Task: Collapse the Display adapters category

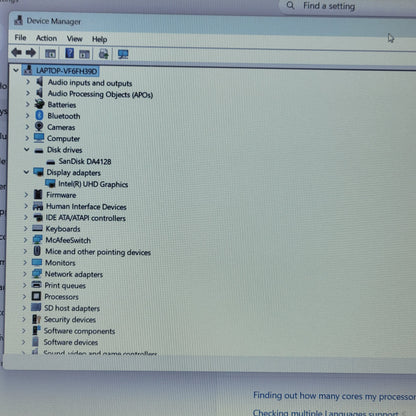Action: pyautogui.click(x=26, y=172)
